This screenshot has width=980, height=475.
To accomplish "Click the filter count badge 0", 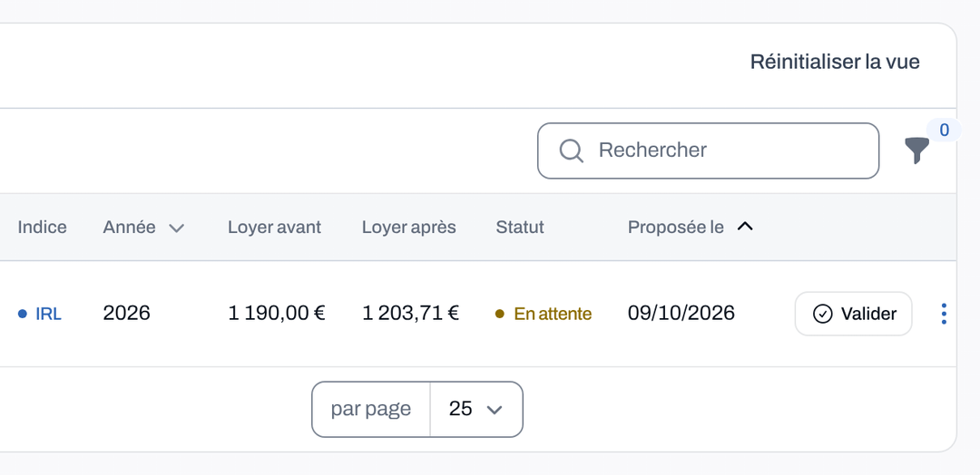I will coord(945,130).
